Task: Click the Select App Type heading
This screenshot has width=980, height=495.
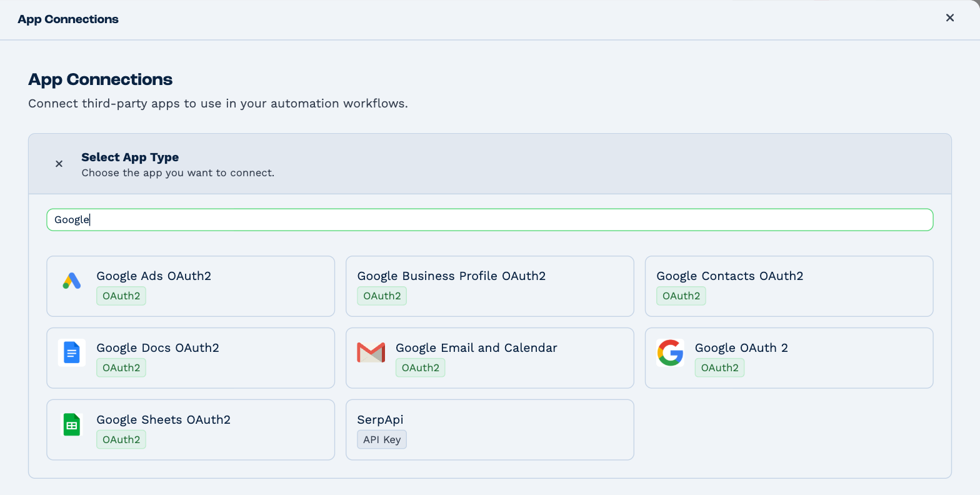Action: pyautogui.click(x=130, y=157)
